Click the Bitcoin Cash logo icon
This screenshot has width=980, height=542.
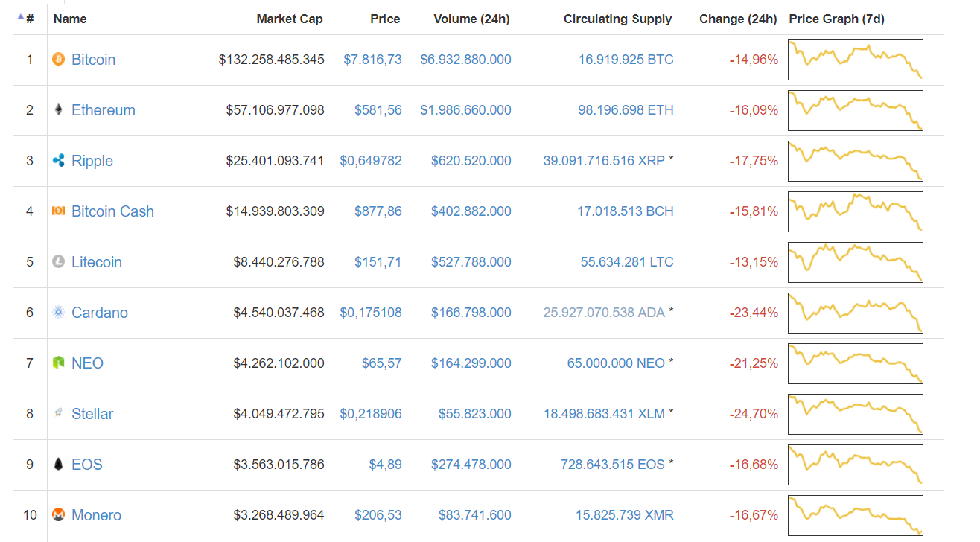tap(59, 211)
